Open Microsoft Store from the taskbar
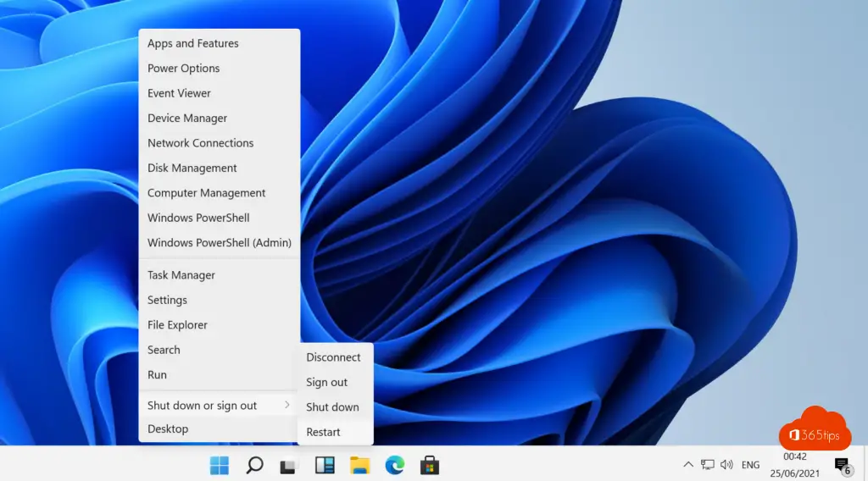 429,465
